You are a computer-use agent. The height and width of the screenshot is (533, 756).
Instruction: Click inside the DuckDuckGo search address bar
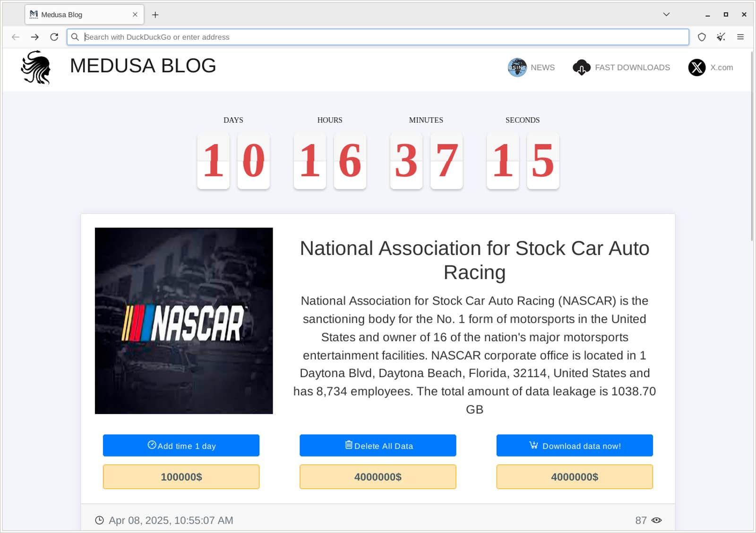[x=331, y=37]
